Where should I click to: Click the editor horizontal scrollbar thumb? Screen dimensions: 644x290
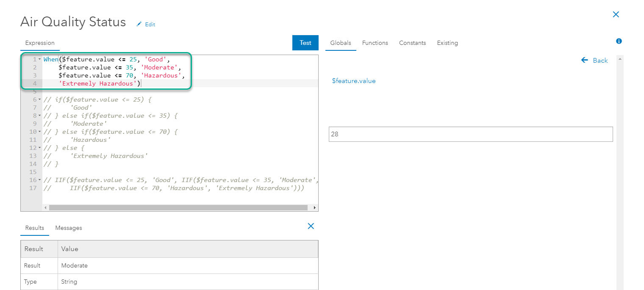point(178,207)
